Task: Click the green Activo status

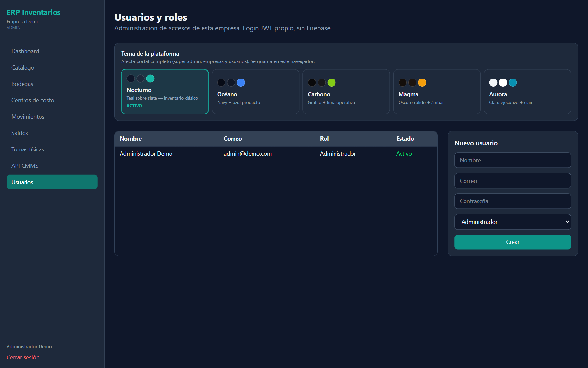Action: [x=404, y=154]
